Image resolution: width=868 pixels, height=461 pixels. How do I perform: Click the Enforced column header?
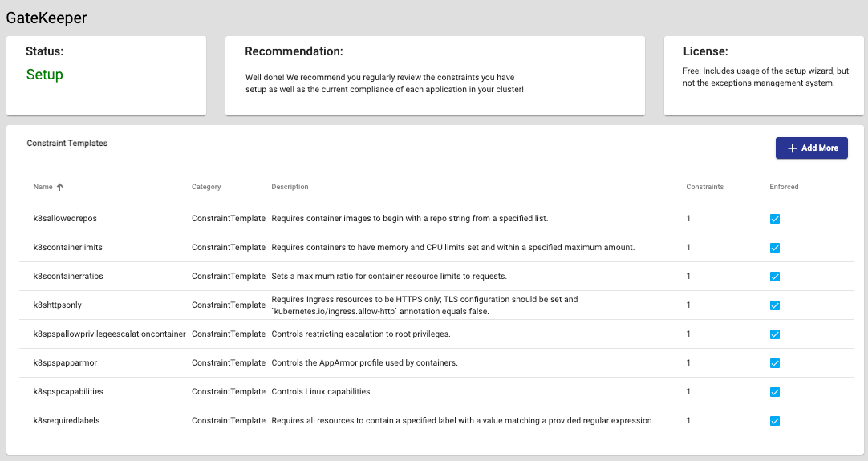click(x=784, y=187)
